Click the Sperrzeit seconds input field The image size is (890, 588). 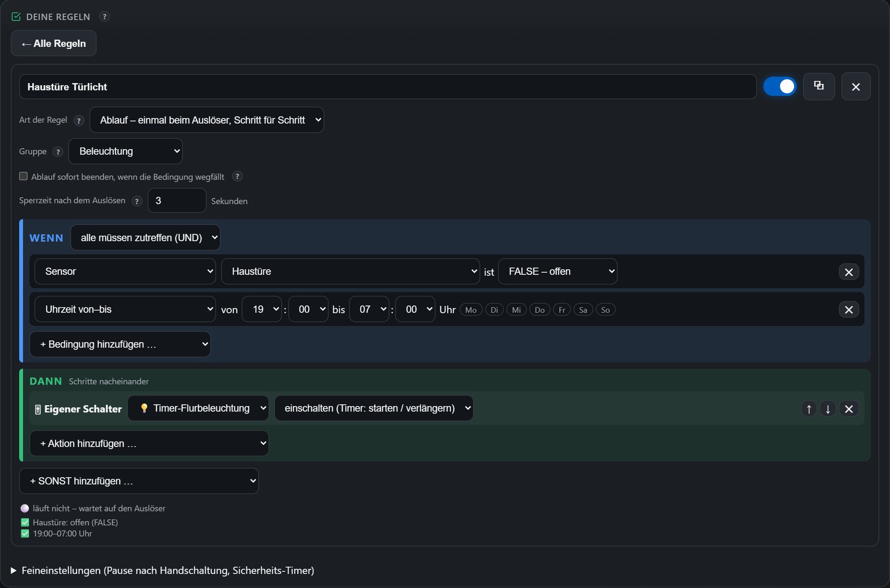(177, 201)
